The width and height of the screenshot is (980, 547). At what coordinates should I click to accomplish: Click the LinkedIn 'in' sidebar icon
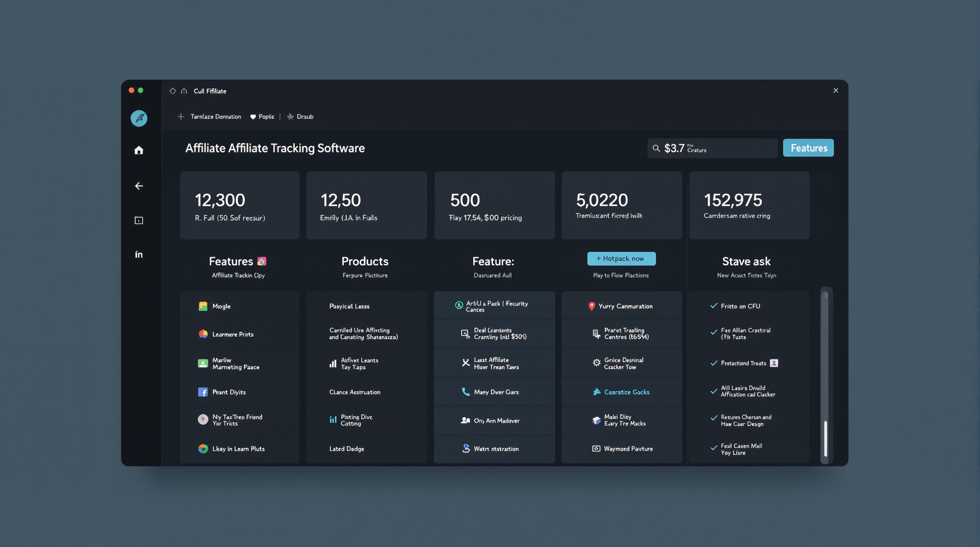click(x=139, y=254)
